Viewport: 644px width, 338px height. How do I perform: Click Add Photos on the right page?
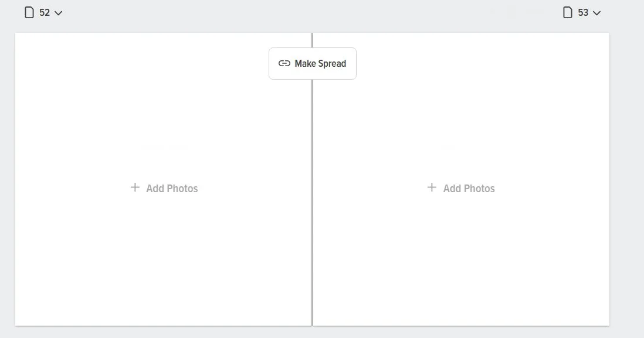(x=461, y=188)
